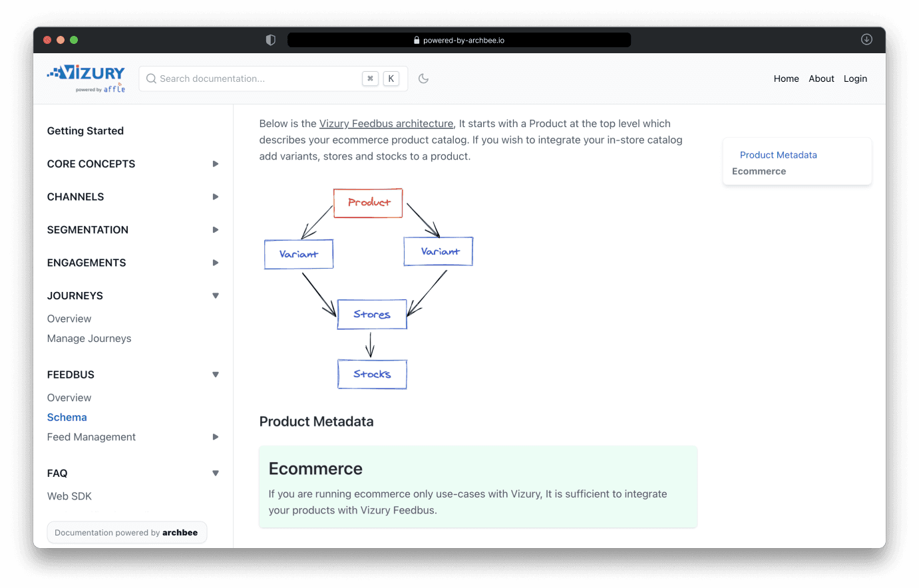Expand Feed Management submenu arrow
This screenshot has width=919, height=588.
215,437
